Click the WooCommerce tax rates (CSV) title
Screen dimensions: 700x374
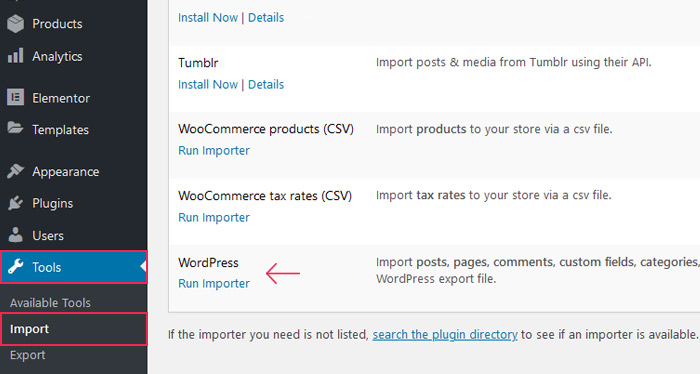tap(265, 196)
